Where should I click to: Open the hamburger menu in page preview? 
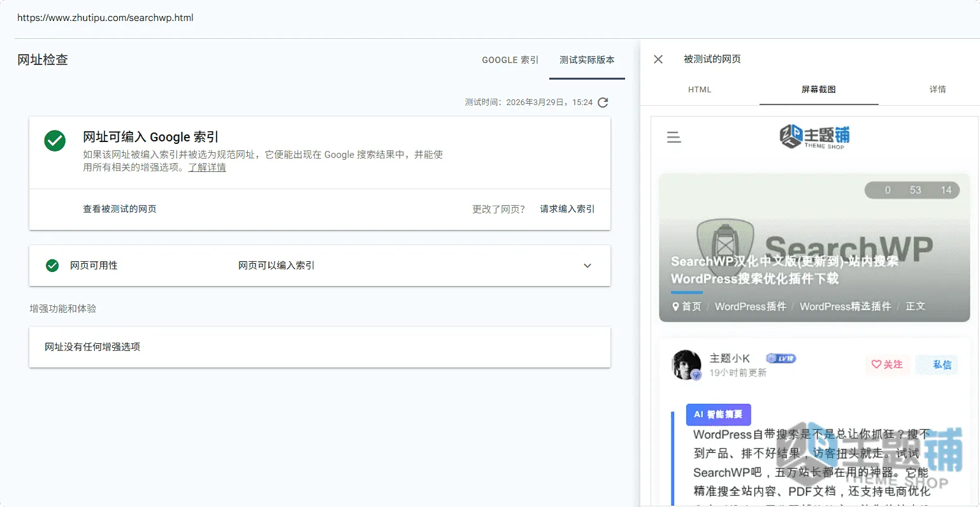pos(674,137)
